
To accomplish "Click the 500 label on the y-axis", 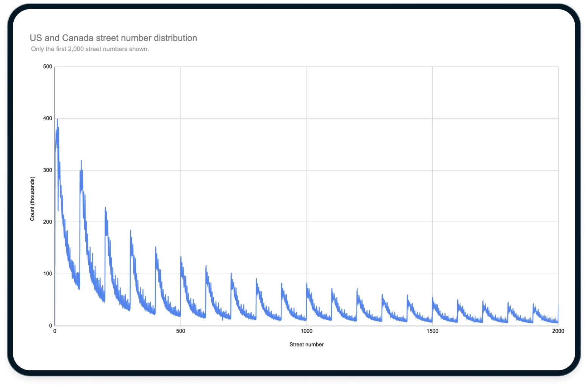I will (x=48, y=66).
